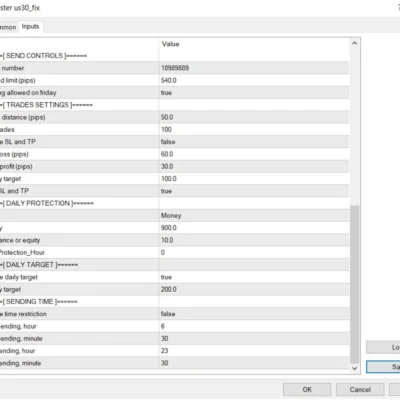400x400 pixels.
Task: Select the sending hour value 6
Action: [x=163, y=326]
